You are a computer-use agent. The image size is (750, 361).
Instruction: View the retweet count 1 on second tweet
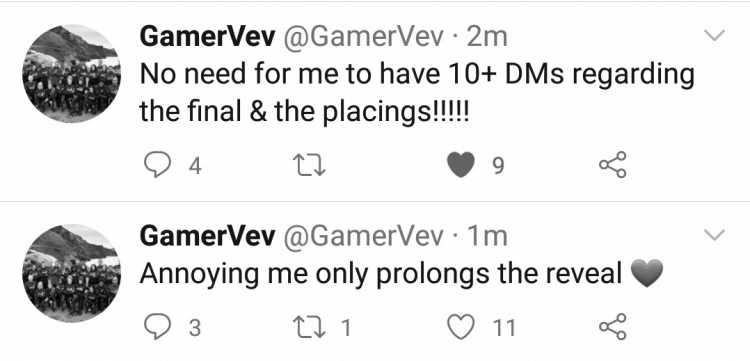(x=347, y=328)
